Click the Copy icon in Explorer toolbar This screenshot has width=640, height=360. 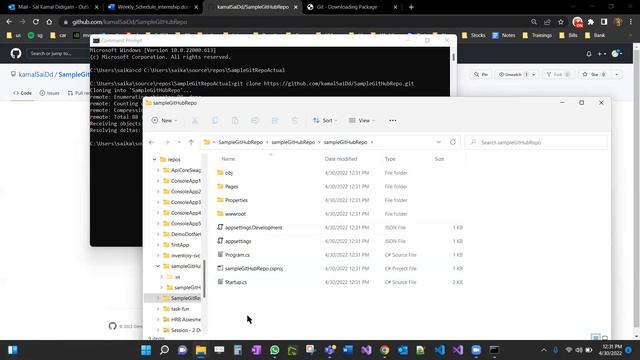click(215, 120)
